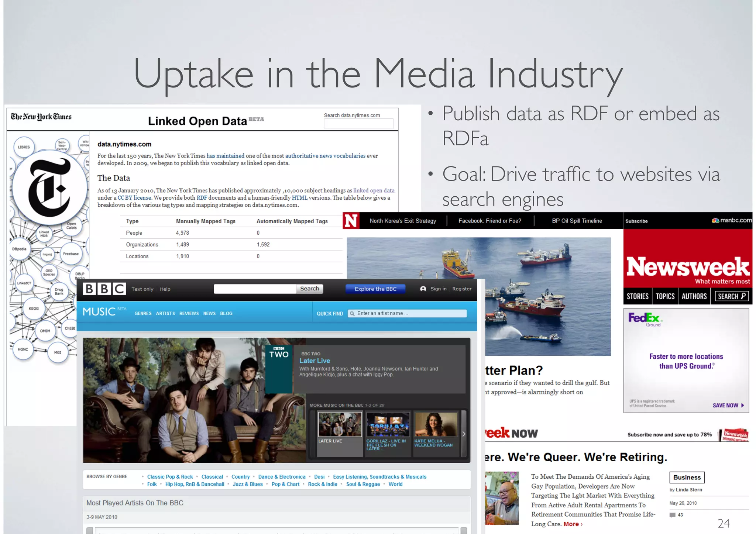Click the Search data.nytimes.com field
The image size is (756, 534).
click(x=358, y=124)
